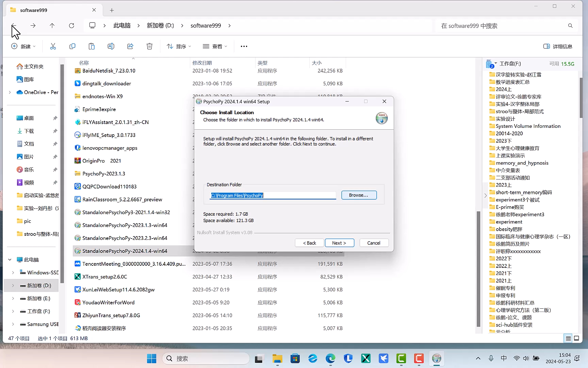Click the side panel collapse arrow
Screen dimensions: 588x368
[x=485, y=196]
